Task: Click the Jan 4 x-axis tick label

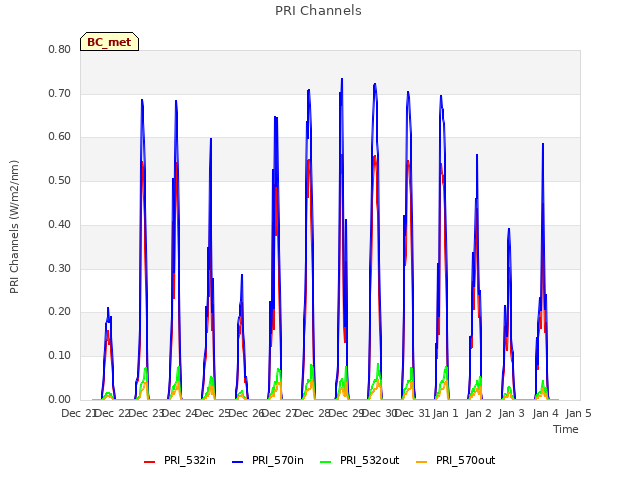Action: (546, 413)
